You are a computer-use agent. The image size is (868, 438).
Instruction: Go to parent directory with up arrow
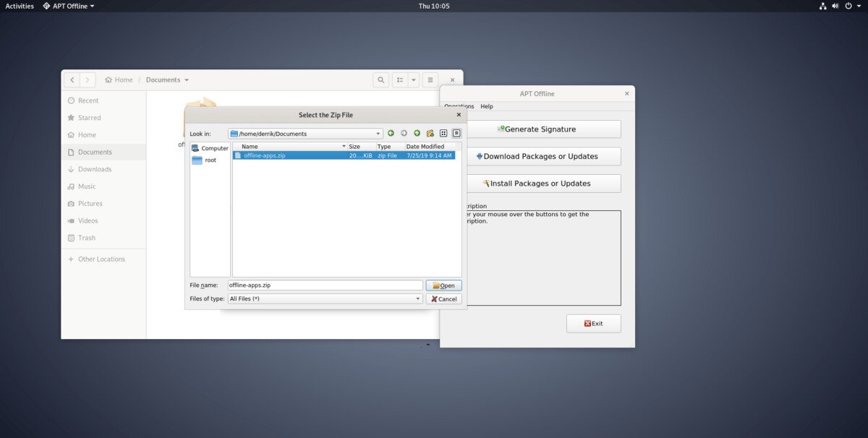(x=417, y=133)
